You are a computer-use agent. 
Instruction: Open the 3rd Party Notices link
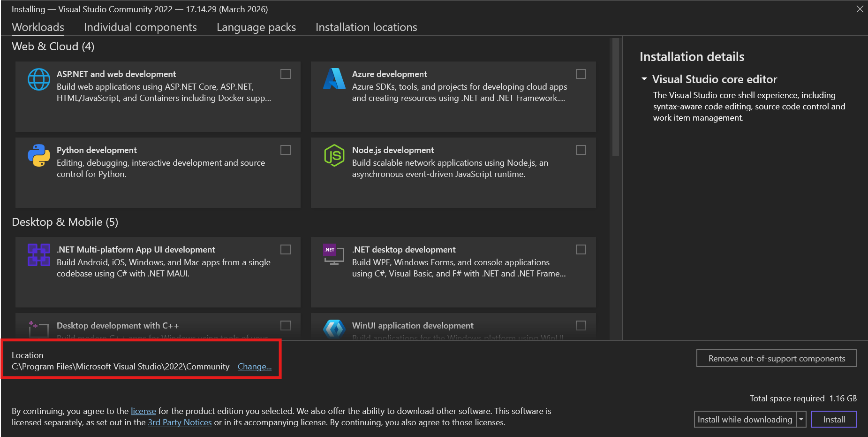point(180,422)
